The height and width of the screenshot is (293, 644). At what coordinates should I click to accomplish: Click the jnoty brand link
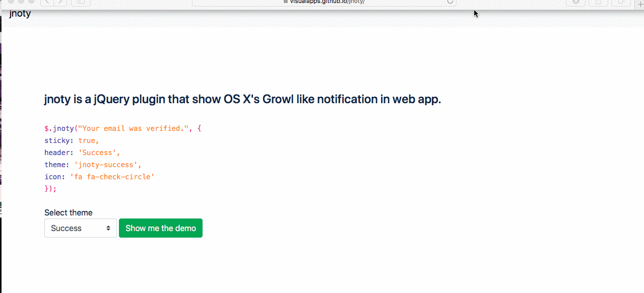point(20,14)
